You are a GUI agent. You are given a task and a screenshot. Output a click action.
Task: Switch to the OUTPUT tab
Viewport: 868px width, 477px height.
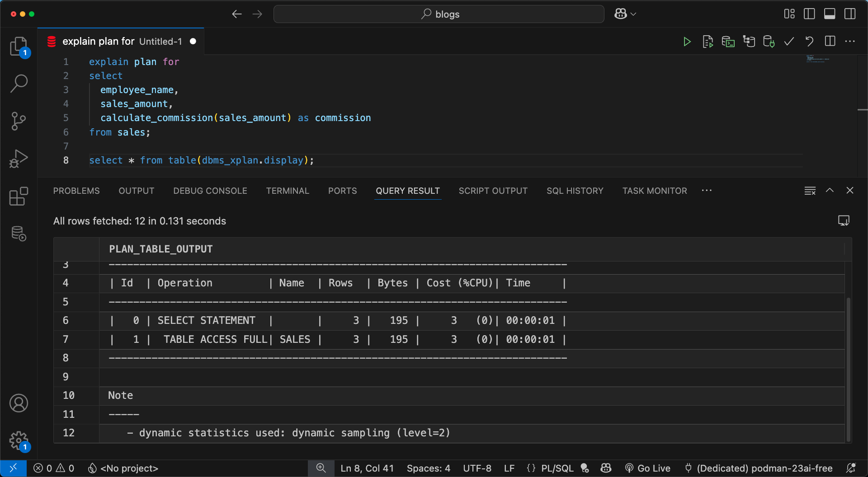pos(137,191)
